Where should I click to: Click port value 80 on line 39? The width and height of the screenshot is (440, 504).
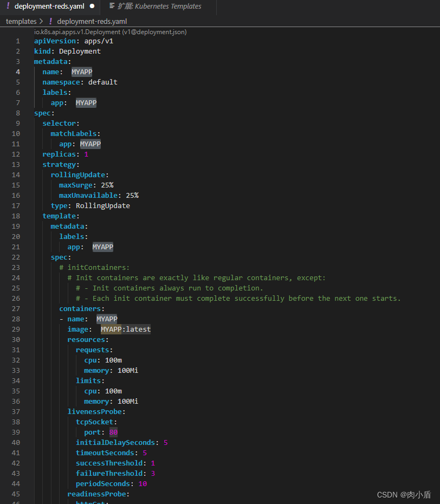113,432
